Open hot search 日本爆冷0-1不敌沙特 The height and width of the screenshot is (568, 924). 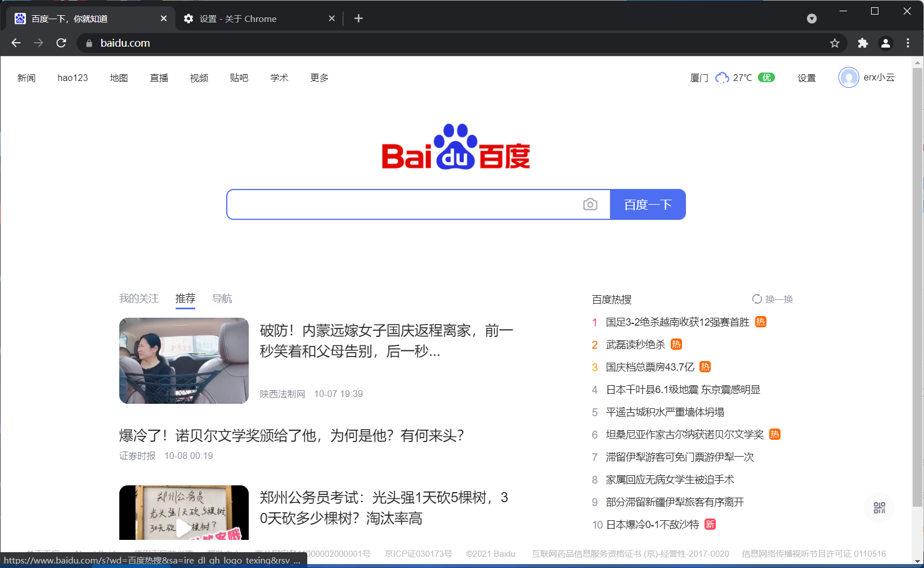(653, 524)
